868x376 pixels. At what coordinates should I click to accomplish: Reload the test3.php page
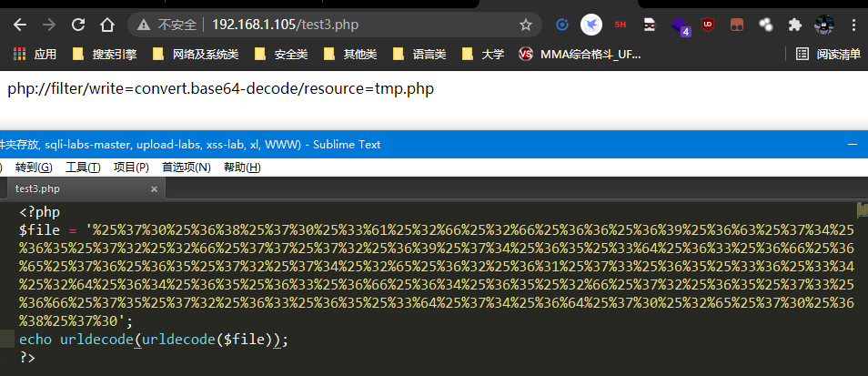tap(78, 25)
